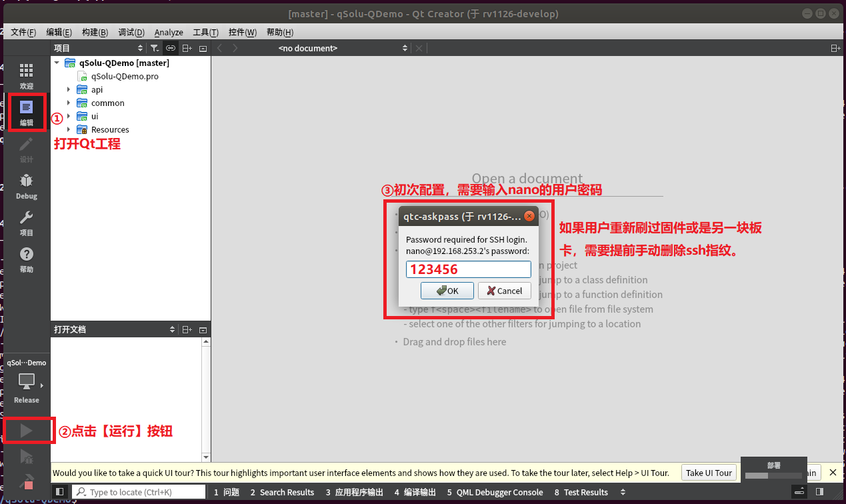Screen dimensions: 846x504
Task: Expand the Resources folder node
Action: click(x=69, y=129)
